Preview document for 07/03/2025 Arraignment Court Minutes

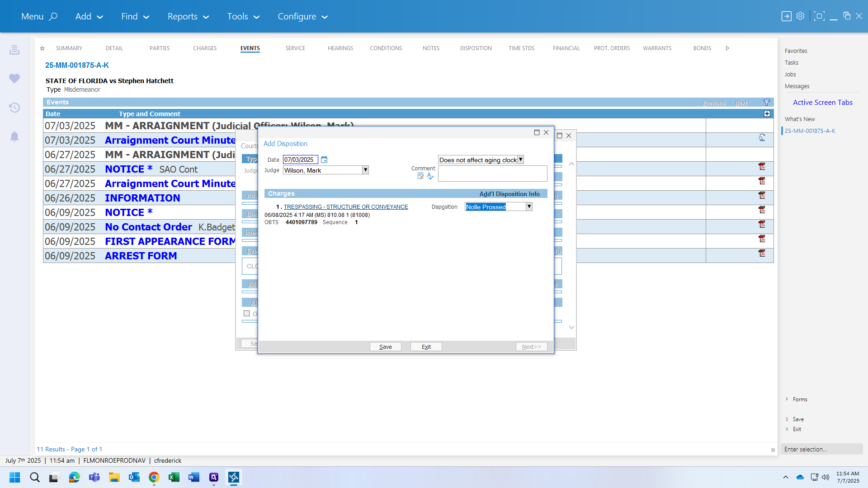[762, 137]
